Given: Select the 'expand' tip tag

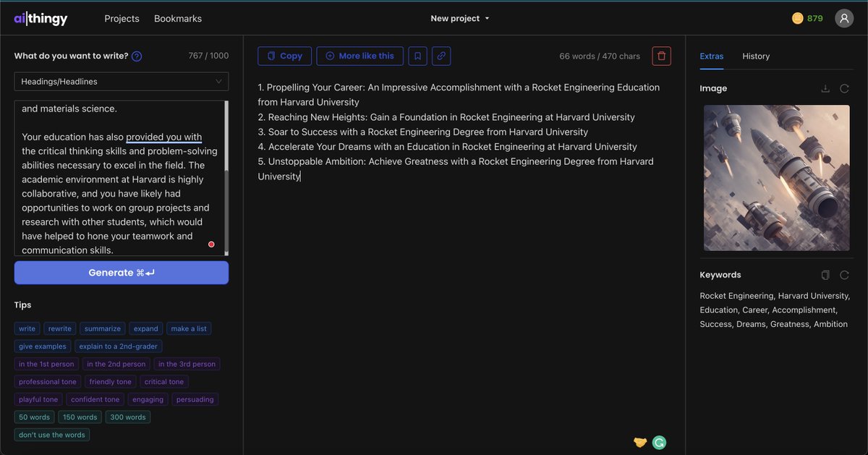Looking at the screenshot, I should 146,328.
